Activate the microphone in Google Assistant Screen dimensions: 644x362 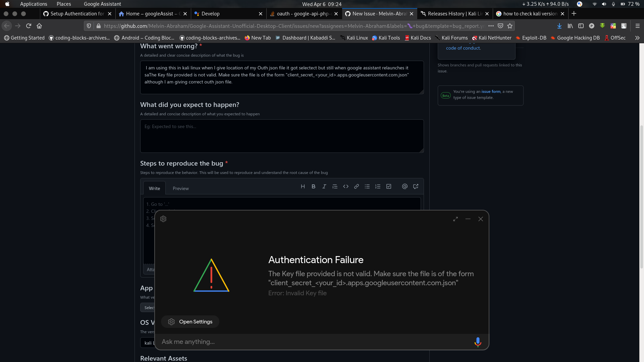click(477, 342)
